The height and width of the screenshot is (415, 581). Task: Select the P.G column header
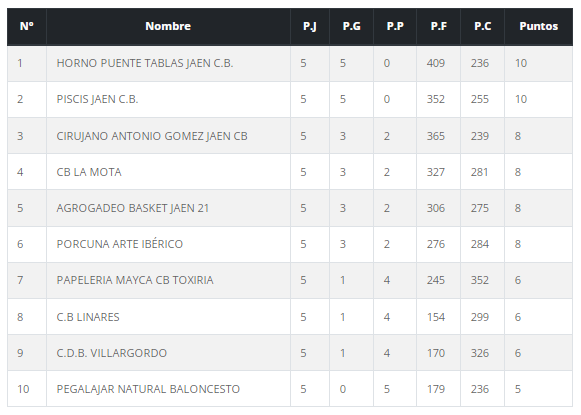(351, 26)
